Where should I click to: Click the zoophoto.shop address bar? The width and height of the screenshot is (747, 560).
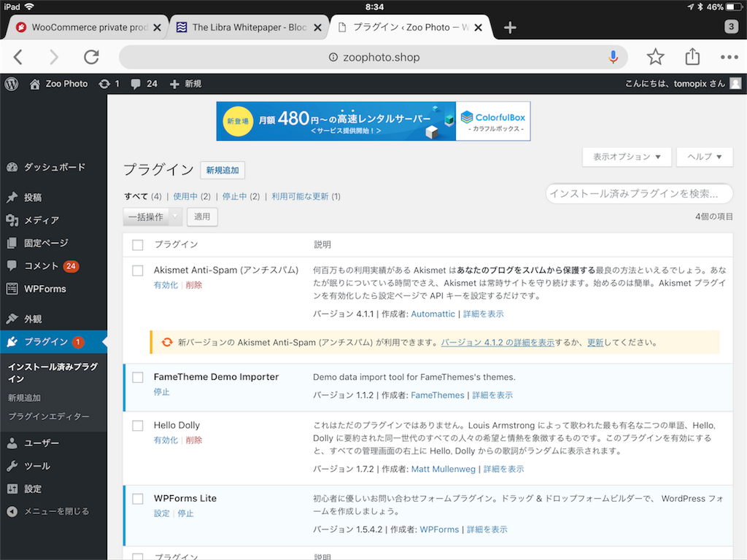(373, 57)
